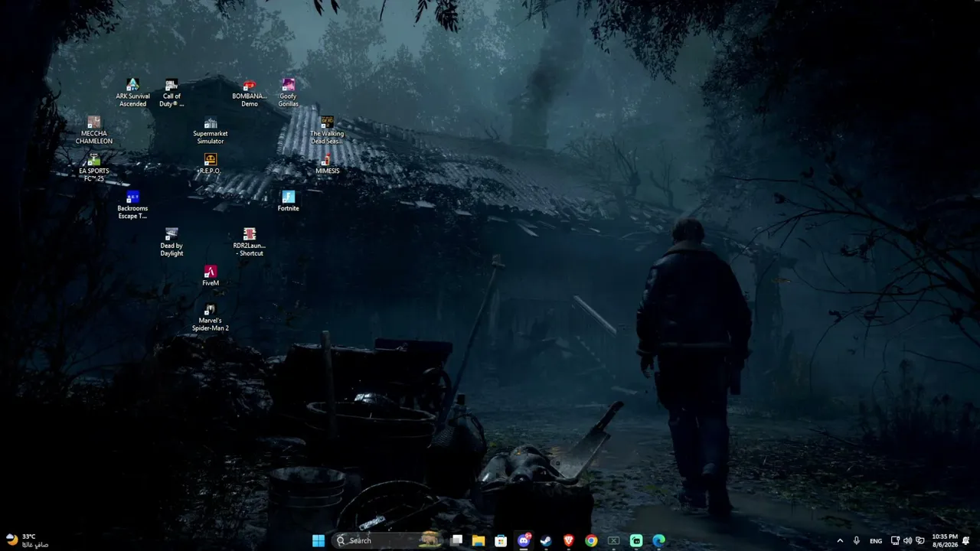
Task: Click the RDR2 Launcher shortcut icon
Action: (250, 243)
